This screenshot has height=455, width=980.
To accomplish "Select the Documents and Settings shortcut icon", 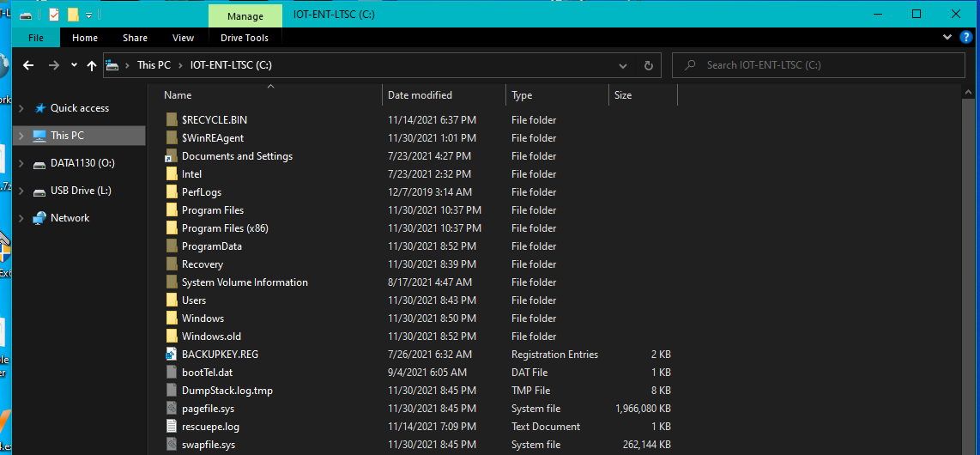I will pos(172,155).
